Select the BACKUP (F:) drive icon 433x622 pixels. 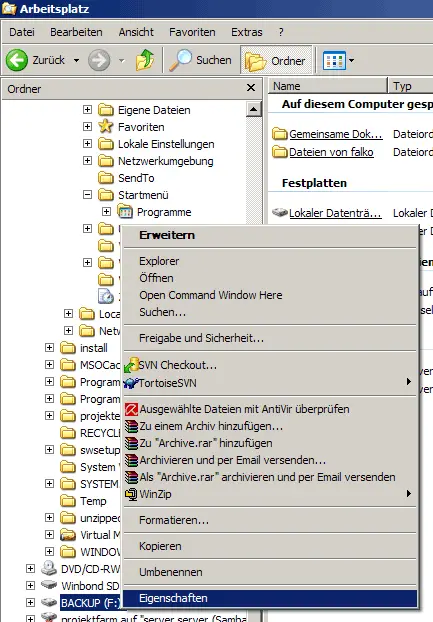pyautogui.click(x=49, y=603)
